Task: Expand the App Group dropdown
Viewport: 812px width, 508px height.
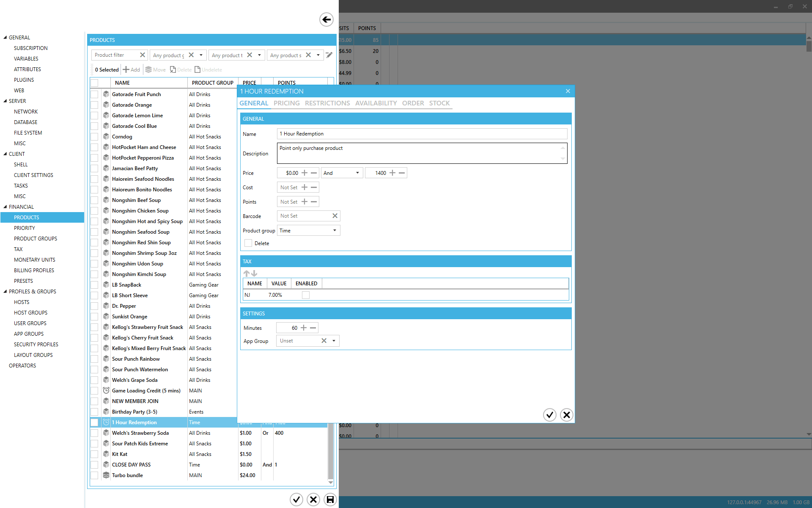Action: pos(334,341)
